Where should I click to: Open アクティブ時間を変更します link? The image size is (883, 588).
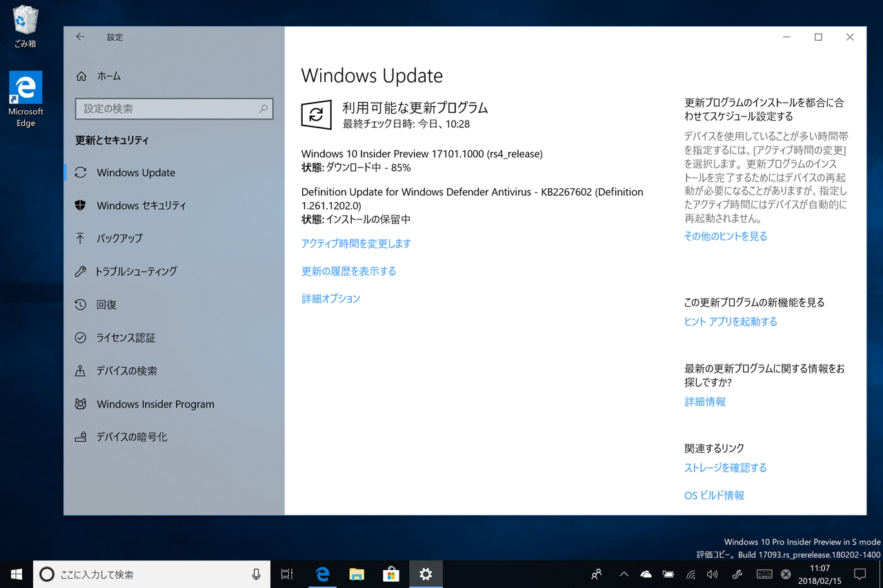pos(356,243)
